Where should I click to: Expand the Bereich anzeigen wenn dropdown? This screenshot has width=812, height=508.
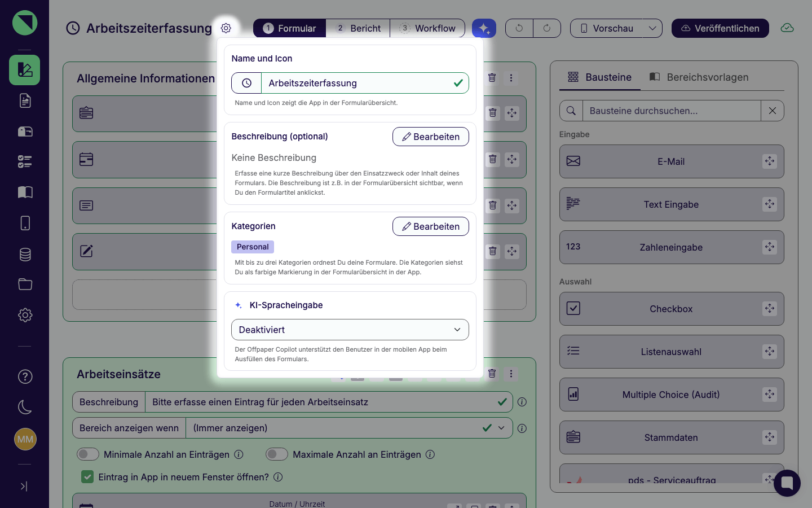(501, 428)
